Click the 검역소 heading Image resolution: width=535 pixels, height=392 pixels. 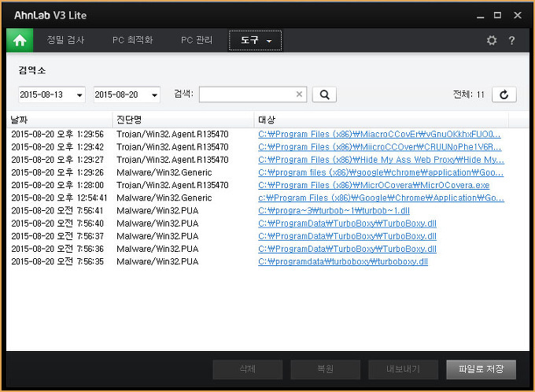tap(31, 70)
